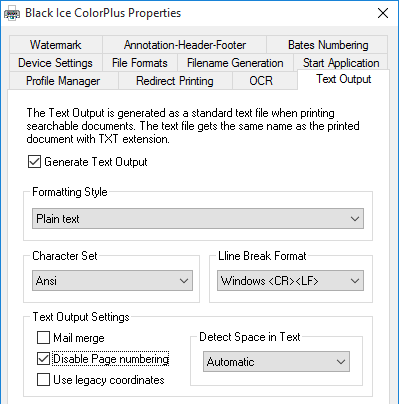Image resolution: width=399 pixels, height=404 pixels.
Task: Switch to the Watermark tab
Action: point(56,45)
